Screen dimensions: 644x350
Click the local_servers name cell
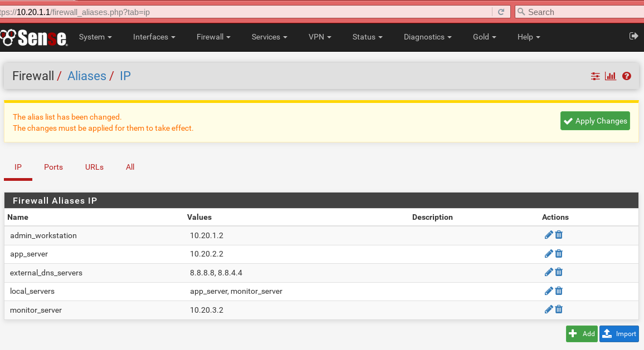click(32, 292)
